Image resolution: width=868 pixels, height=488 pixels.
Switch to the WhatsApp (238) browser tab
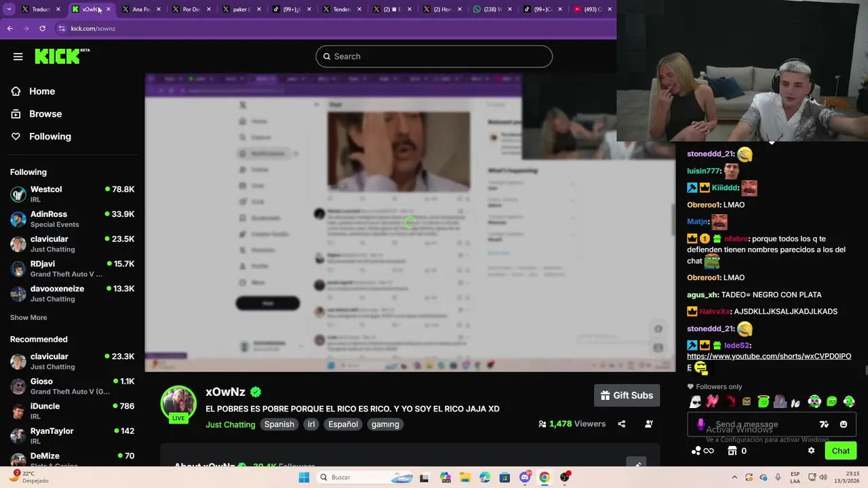click(492, 9)
